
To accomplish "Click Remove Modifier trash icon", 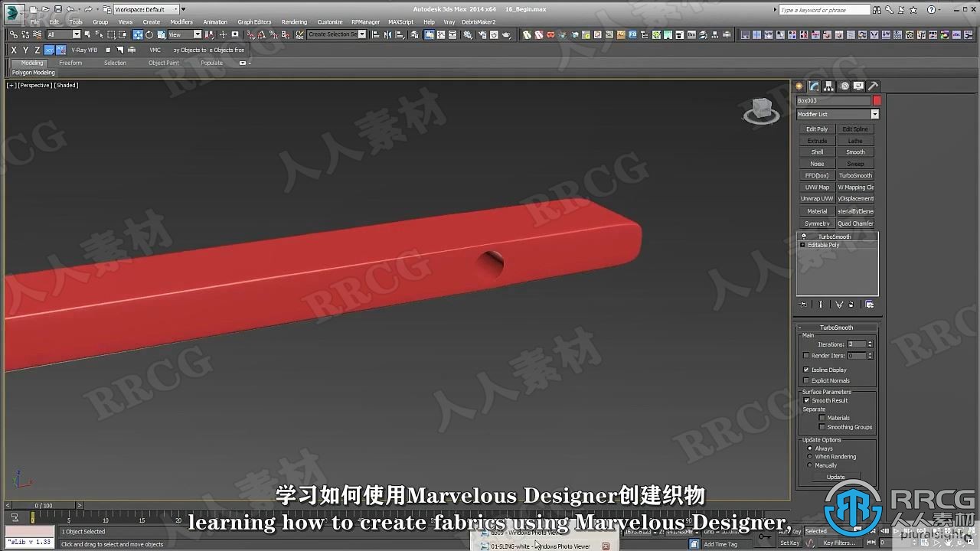I will tap(851, 304).
